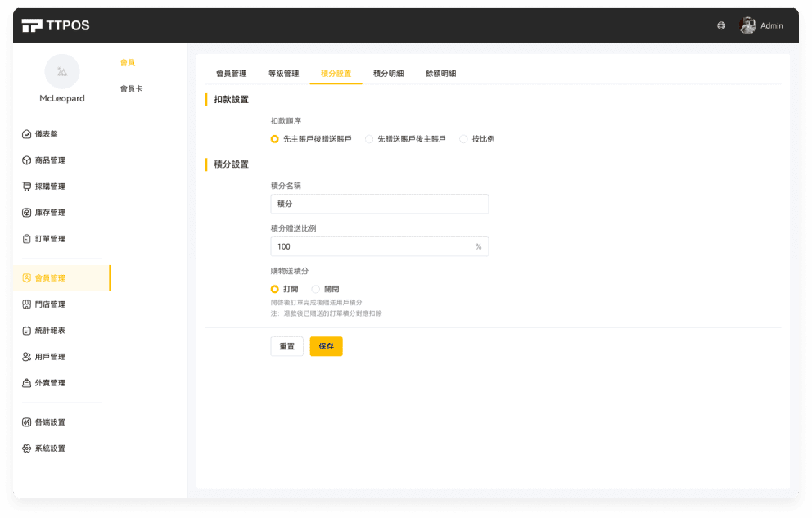Click the 訂單管理 clipboard icon

coord(27,239)
